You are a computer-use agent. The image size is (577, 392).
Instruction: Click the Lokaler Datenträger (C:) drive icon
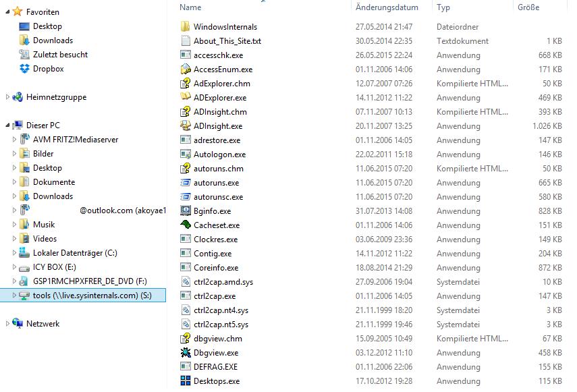[24, 252]
